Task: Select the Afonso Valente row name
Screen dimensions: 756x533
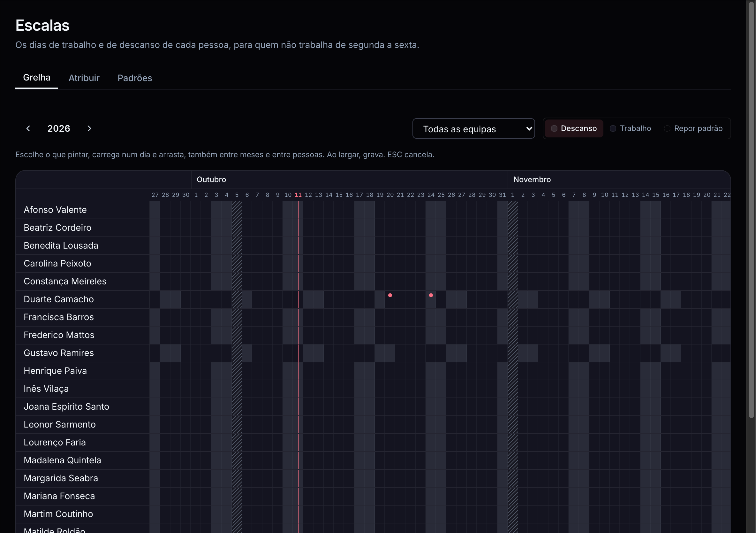Action: (55, 210)
